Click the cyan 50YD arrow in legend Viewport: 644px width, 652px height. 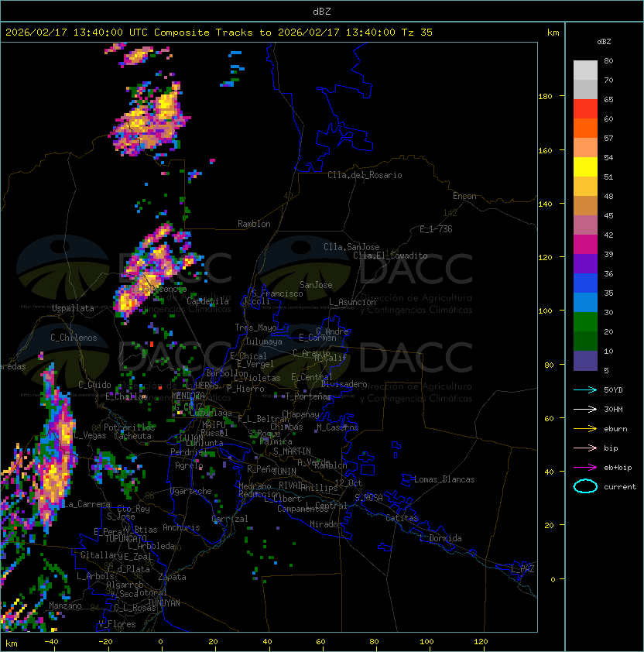click(585, 389)
